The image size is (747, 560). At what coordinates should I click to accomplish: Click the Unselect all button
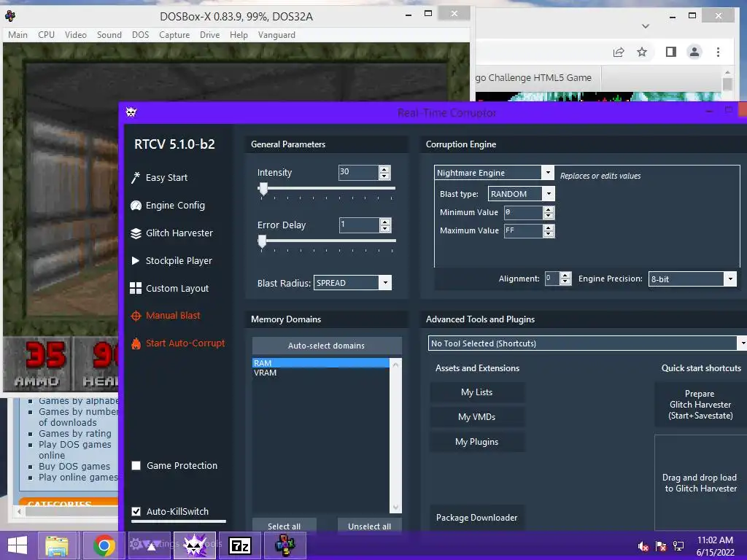coord(369,526)
